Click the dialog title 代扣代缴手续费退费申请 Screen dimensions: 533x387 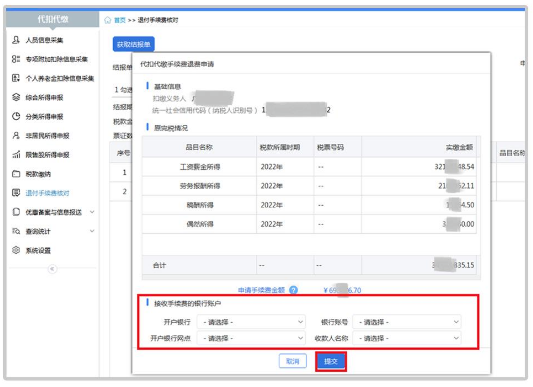pos(177,64)
